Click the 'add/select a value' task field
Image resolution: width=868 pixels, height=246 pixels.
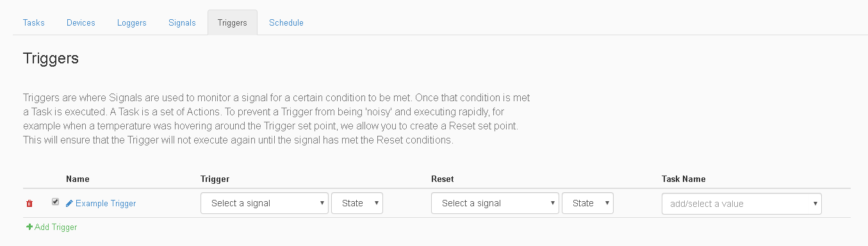tap(742, 204)
